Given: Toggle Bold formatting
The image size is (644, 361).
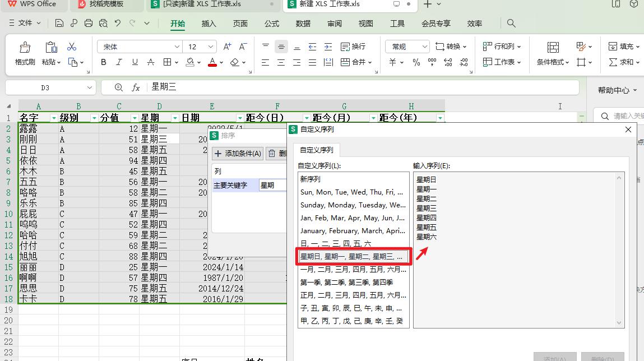Looking at the screenshot, I should [104, 62].
